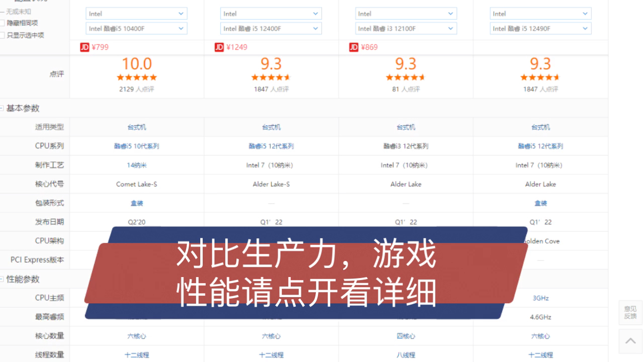Open the Intel brand dropdown above i5 12400F

tap(271, 14)
